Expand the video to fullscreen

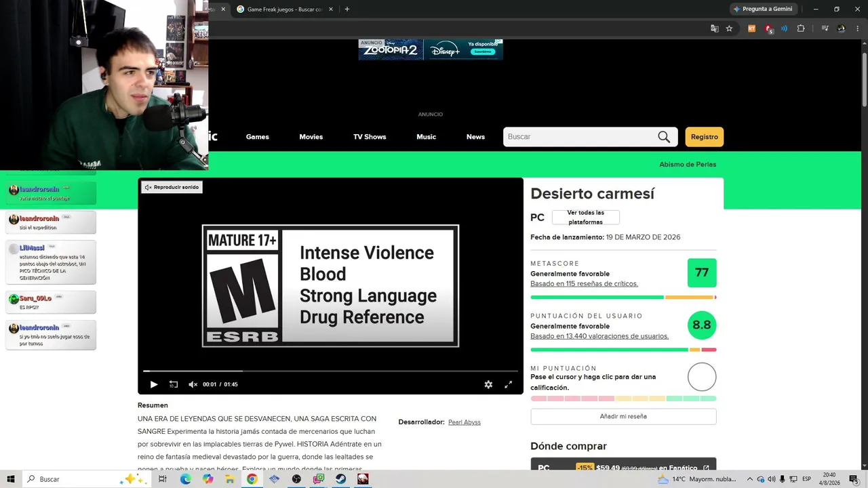click(508, 384)
